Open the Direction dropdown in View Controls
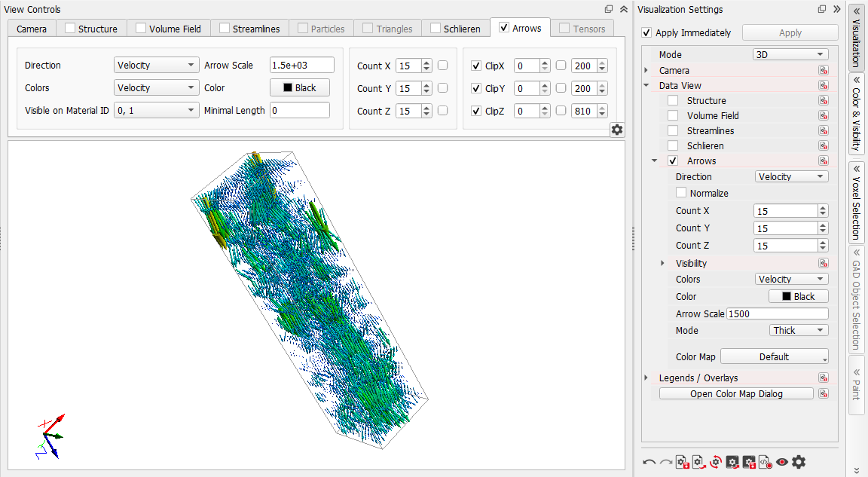 [156, 65]
